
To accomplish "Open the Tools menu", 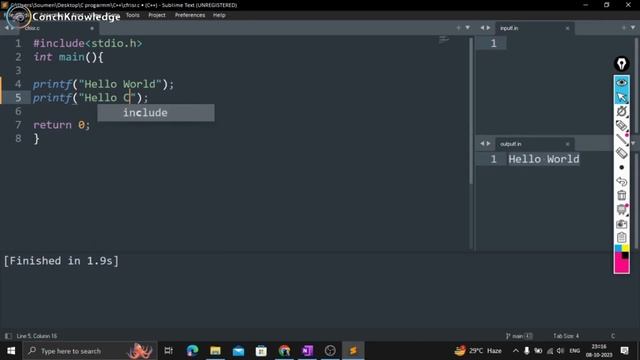I will pos(132,15).
